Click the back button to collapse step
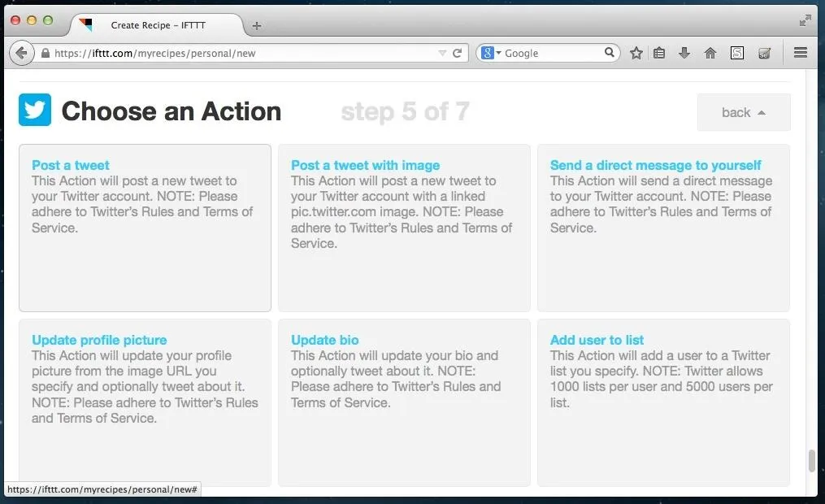This screenshot has width=825, height=504. [x=744, y=112]
